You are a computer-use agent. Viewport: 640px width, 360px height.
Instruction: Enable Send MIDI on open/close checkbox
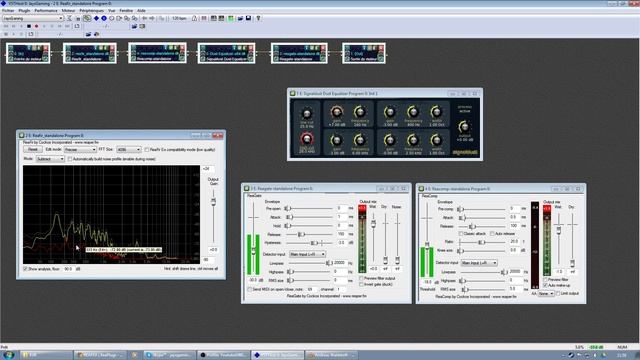(249, 289)
